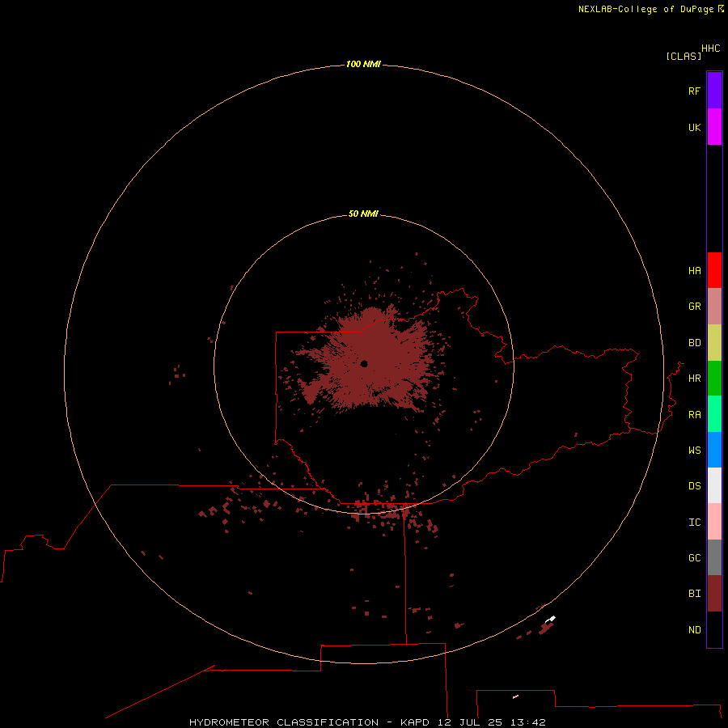Viewport: 728px width, 728px height.
Task: Click the GC legend label
Action: (x=694, y=557)
